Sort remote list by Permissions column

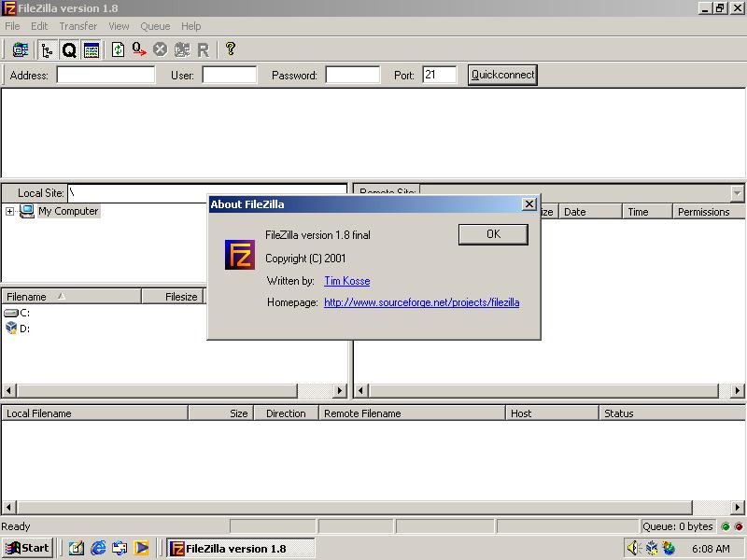coord(709,212)
